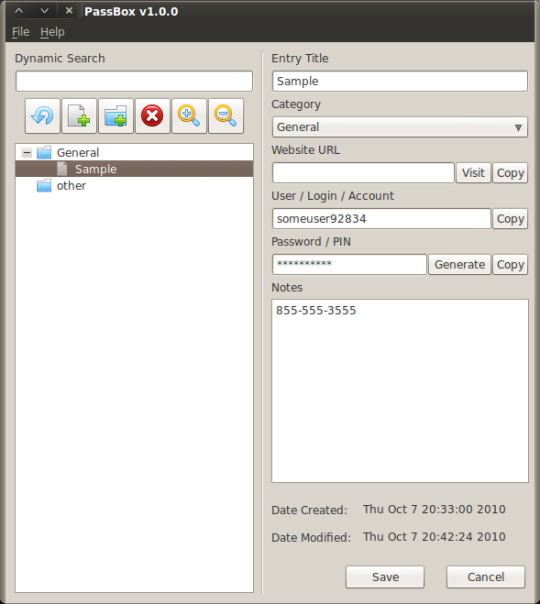Click the Entry Title field containing Sample
The image size is (540, 604).
point(399,81)
